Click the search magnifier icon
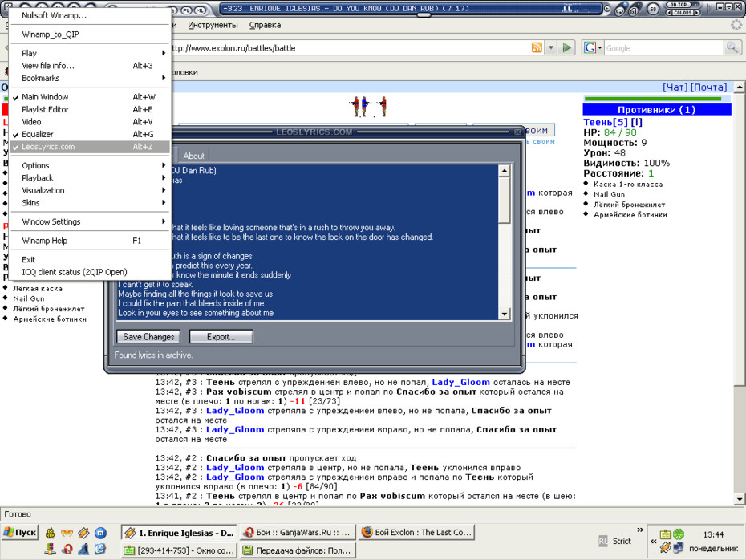Screen dimensions: 746x560 pyautogui.click(x=732, y=47)
